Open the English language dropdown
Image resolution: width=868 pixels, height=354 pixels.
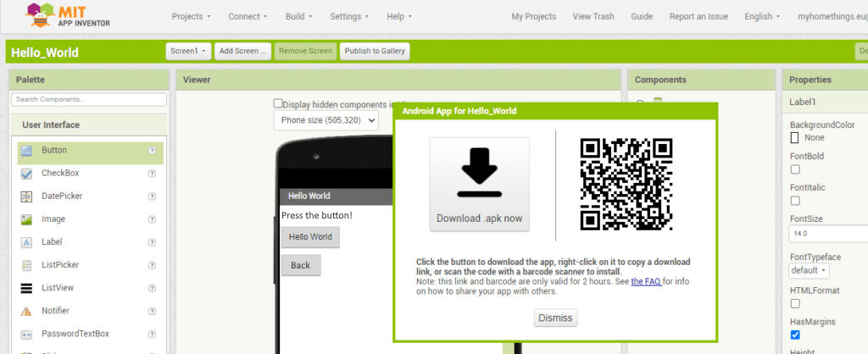[x=762, y=17]
